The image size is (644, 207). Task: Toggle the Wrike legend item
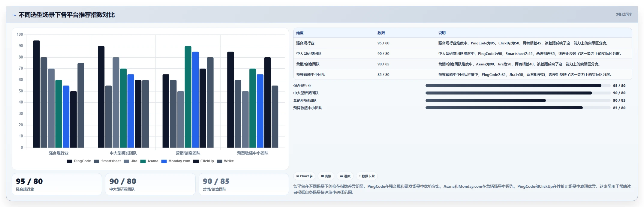(225, 161)
